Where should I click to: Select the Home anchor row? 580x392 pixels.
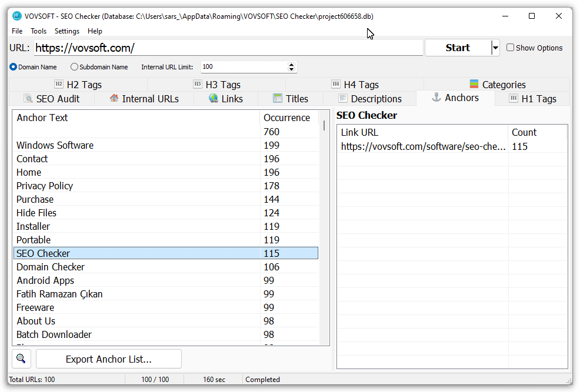coord(166,172)
